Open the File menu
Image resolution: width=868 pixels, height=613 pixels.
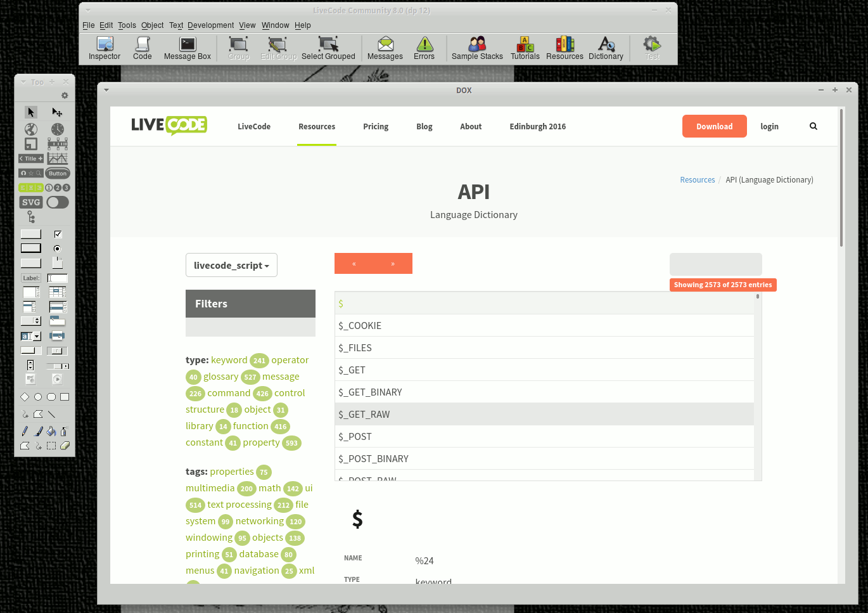point(89,25)
